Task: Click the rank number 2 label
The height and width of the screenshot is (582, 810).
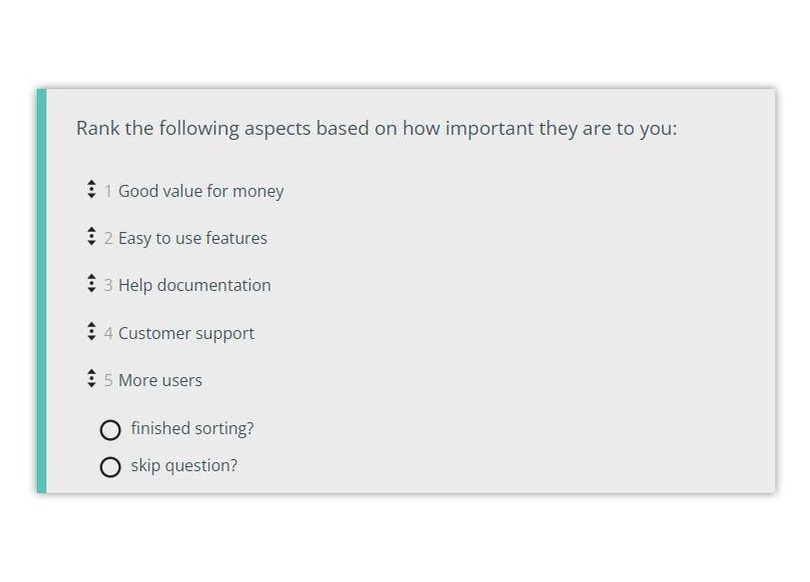Action: pyautogui.click(x=107, y=238)
